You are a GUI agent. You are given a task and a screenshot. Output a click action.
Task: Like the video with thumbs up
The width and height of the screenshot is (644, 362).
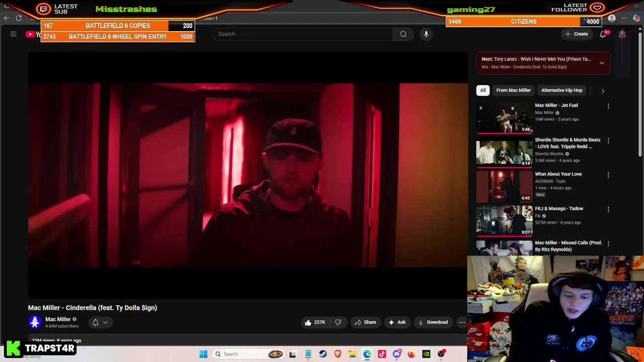(315, 322)
